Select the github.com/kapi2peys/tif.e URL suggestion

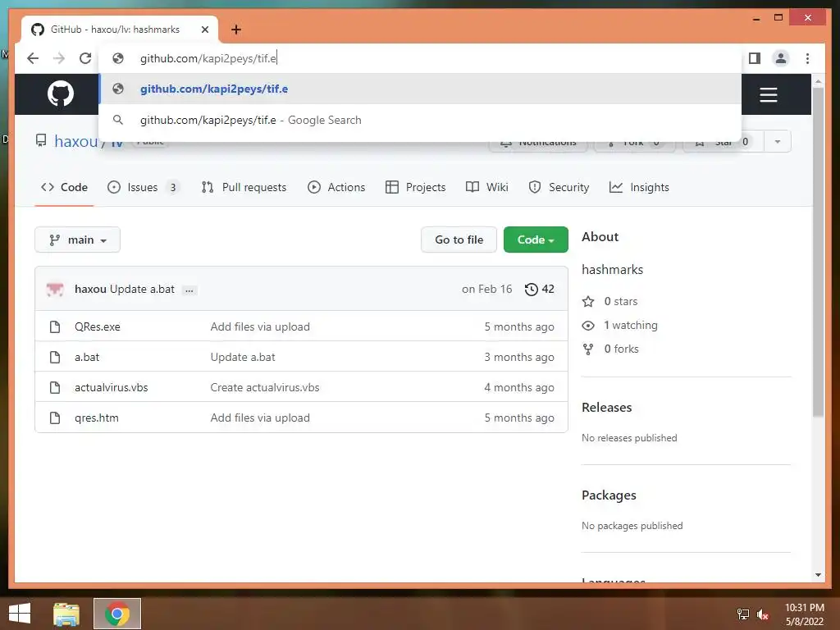coord(420,89)
